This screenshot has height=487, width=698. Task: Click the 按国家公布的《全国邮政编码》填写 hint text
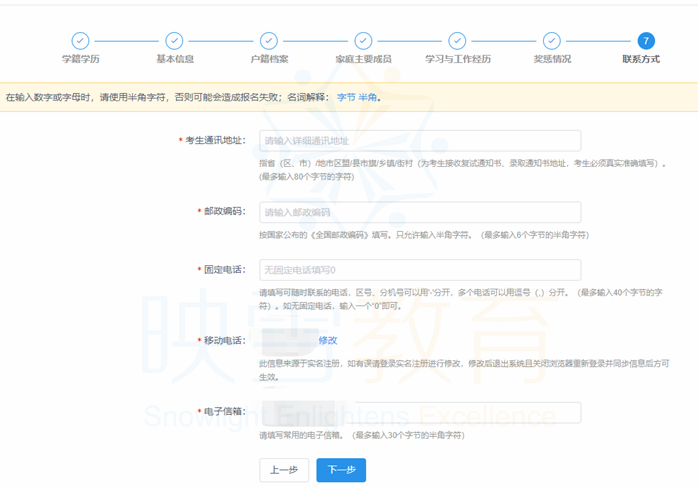tap(424, 235)
